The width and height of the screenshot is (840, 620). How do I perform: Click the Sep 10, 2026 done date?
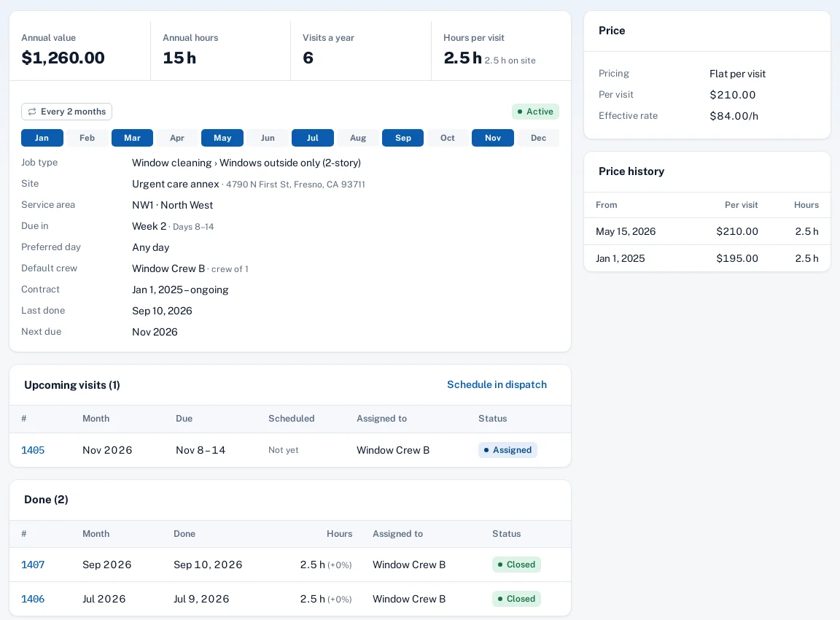click(208, 565)
